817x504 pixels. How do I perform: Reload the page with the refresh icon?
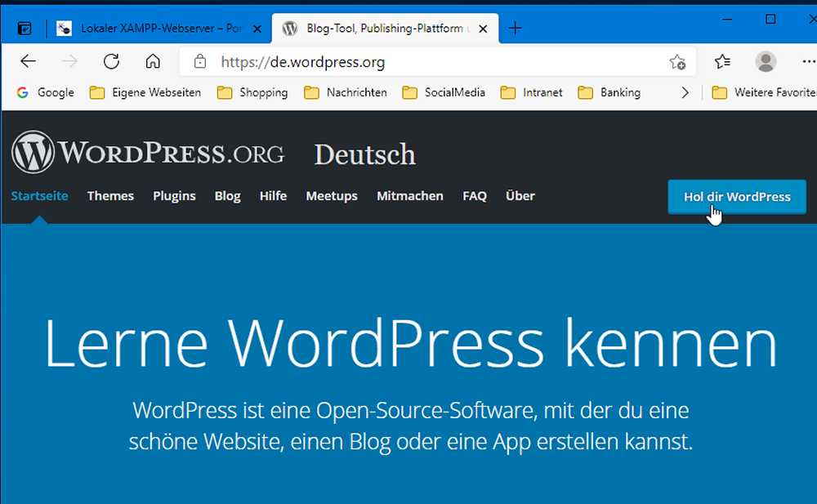click(111, 61)
